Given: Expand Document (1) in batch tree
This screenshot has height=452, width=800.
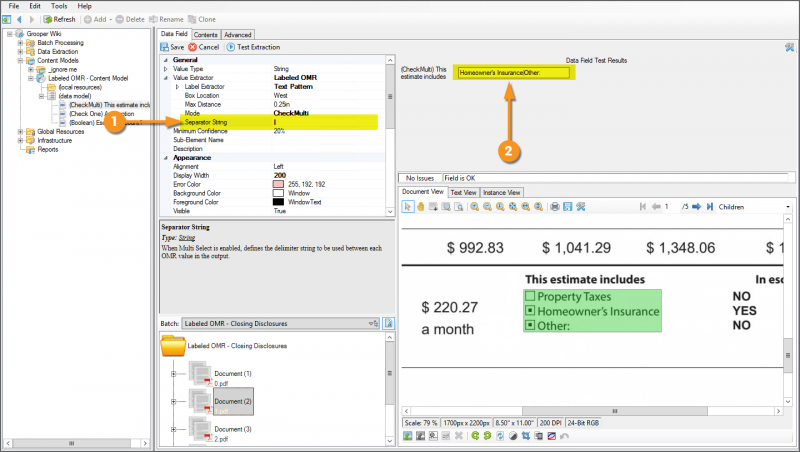Looking at the screenshot, I should (173, 374).
